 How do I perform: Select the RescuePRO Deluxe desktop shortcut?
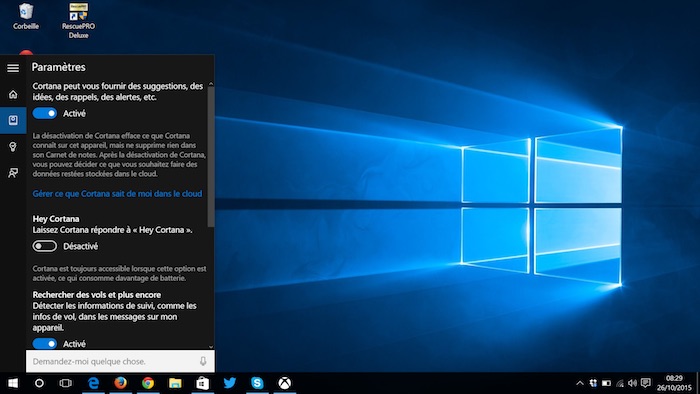(78, 21)
